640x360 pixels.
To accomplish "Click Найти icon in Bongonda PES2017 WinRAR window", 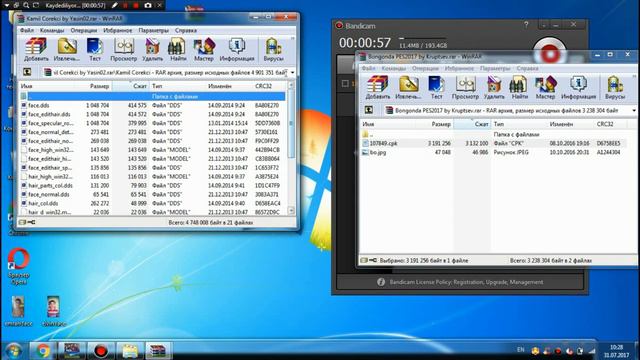I will point(519,87).
